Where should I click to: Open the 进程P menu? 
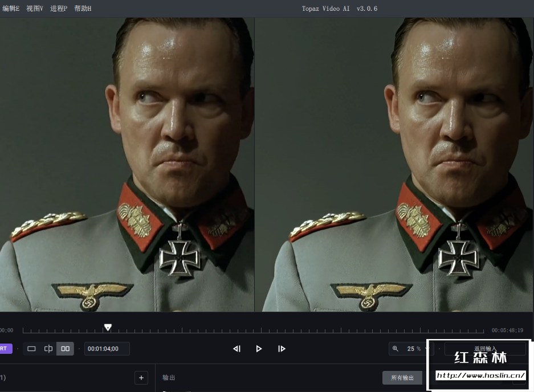tap(59, 9)
